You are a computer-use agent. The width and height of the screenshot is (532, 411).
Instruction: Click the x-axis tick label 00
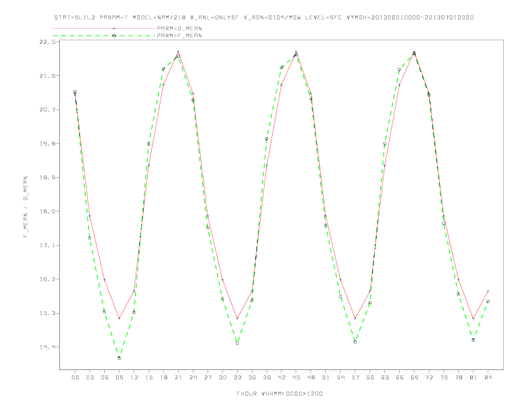[x=75, y=377]
